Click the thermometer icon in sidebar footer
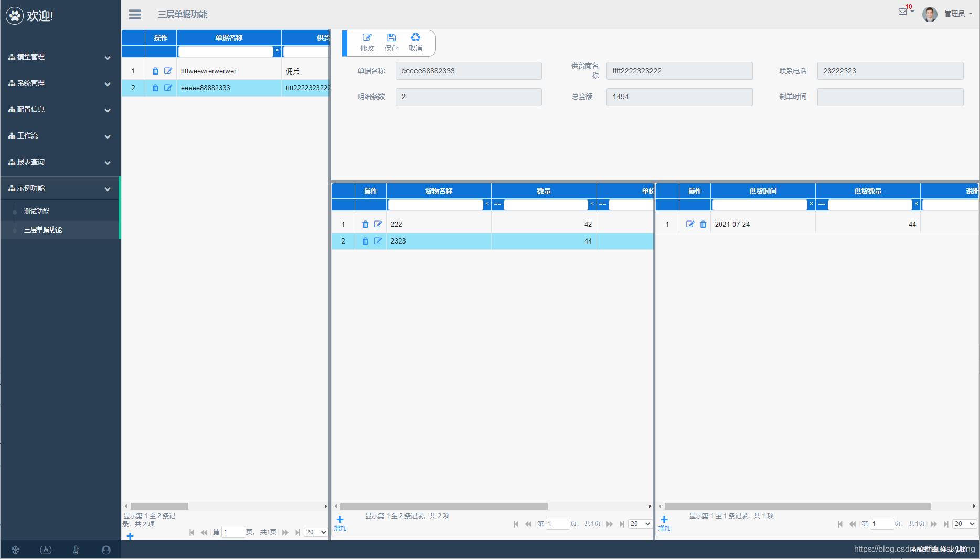Image resolution: width=980 pixels, height=559 pixels. pos(76,550)
